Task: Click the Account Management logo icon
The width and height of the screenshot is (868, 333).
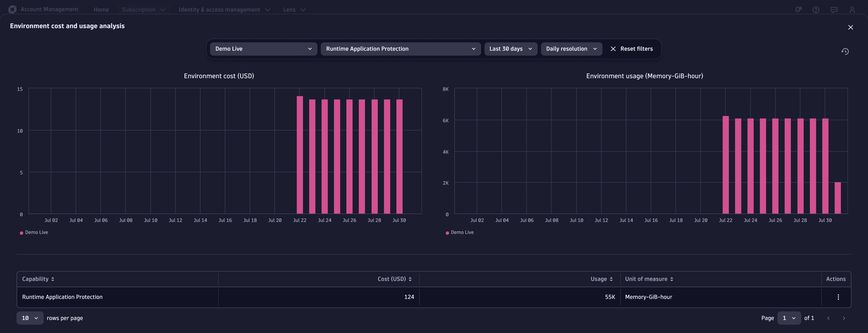Action: 12,10
